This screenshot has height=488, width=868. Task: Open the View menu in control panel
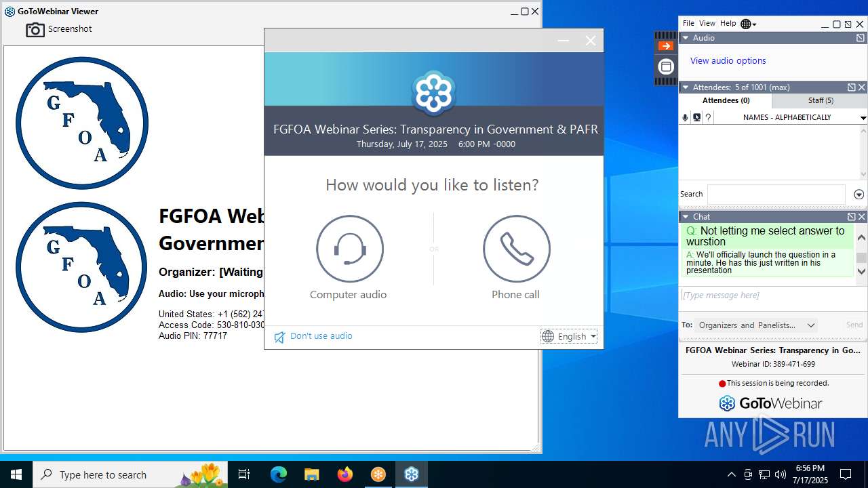(x=707, y=23)
